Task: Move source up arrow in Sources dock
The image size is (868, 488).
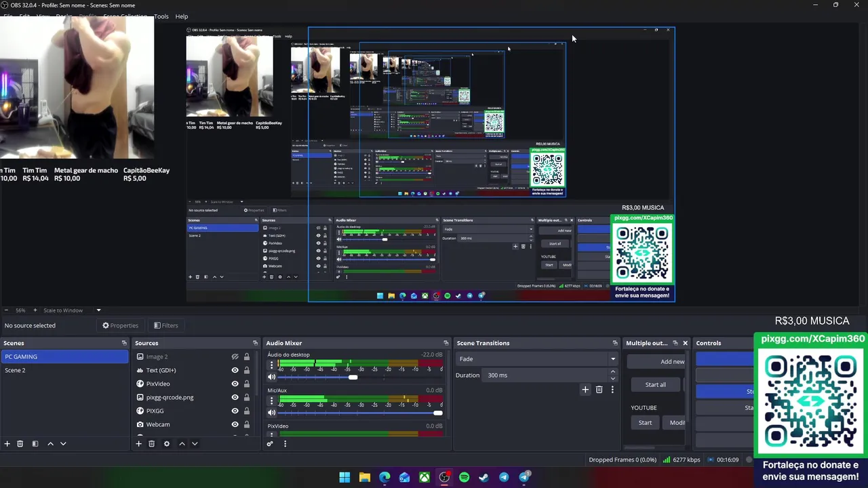Action: coord(182,443)
